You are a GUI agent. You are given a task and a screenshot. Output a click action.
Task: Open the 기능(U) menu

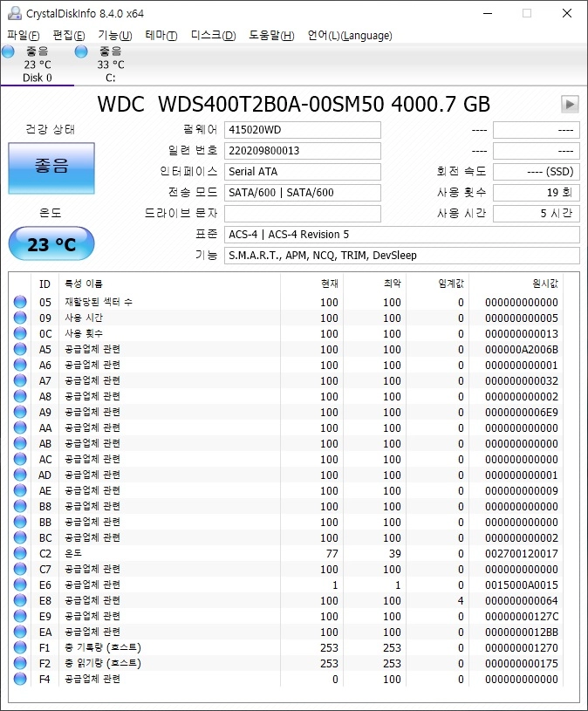[x=115, y=36]
